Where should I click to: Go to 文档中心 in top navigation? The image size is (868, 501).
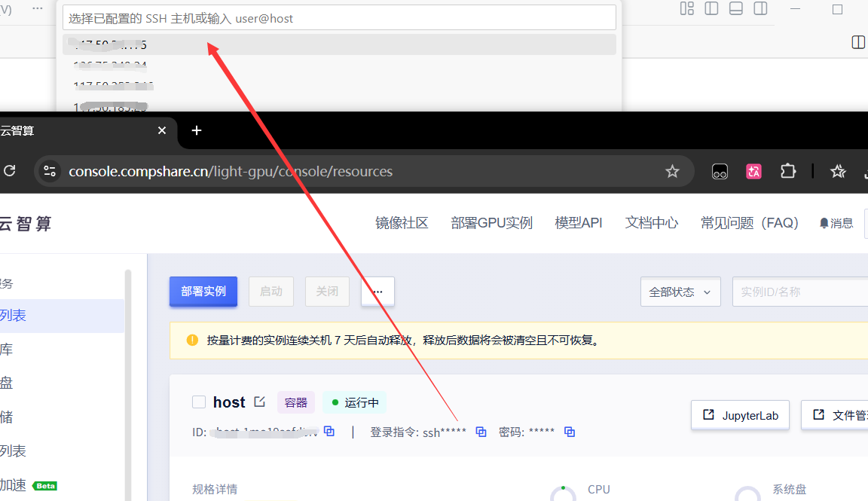coord(652,223)
